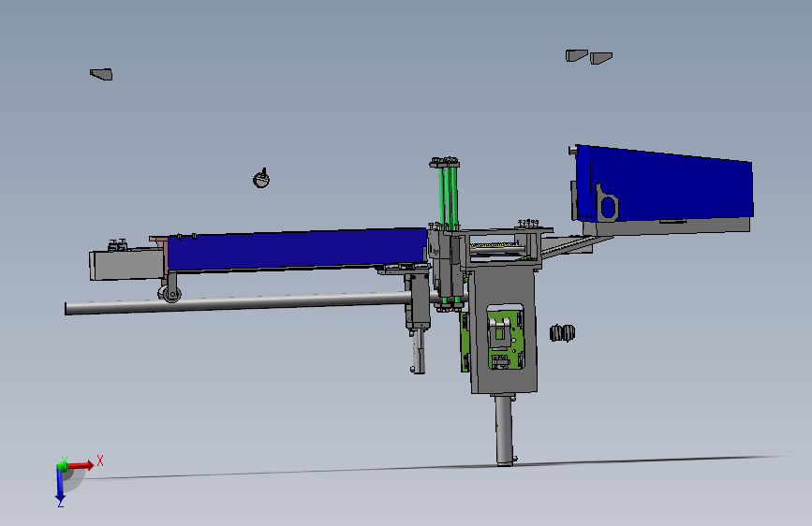Select the isolated floating round caster part
Image resolution: width=812 pixels, height=526 pixels.
pyautogui.click(x=261, y=179)
